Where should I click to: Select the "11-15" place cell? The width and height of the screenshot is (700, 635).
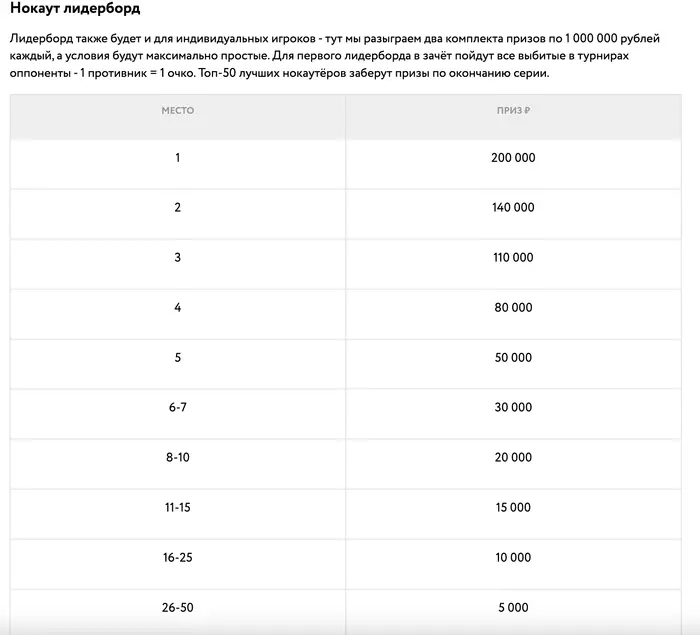point(178,508)
